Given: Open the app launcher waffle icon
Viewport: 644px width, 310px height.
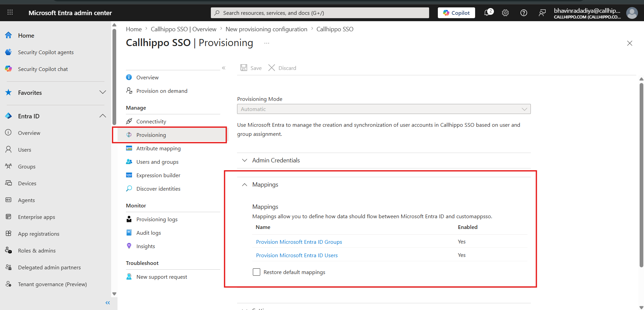Looking at the screenshot, I should pyautogui.click(x=10, y=12).
